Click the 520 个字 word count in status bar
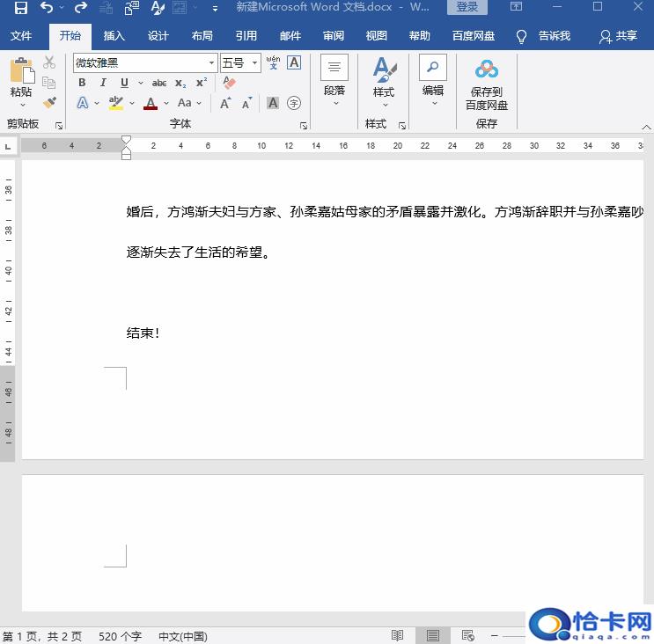The width and height of the screenshot is (654, 644). tap(120, 636)
